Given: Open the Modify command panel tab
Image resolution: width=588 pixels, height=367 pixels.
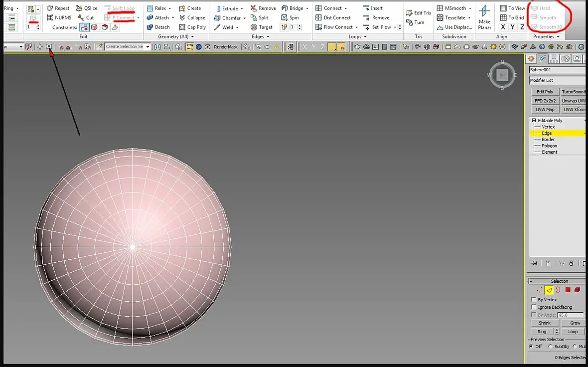Looking at the screenshot, I should point(543,59).
